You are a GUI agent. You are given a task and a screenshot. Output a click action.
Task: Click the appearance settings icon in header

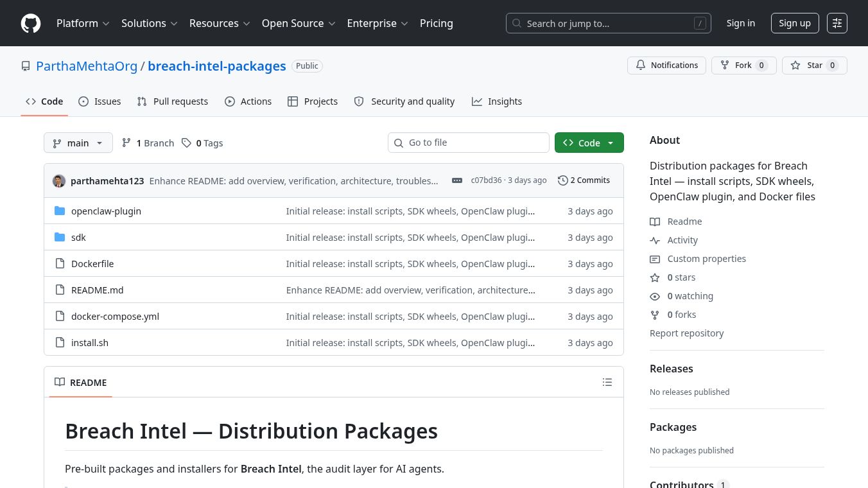(837, 23)
